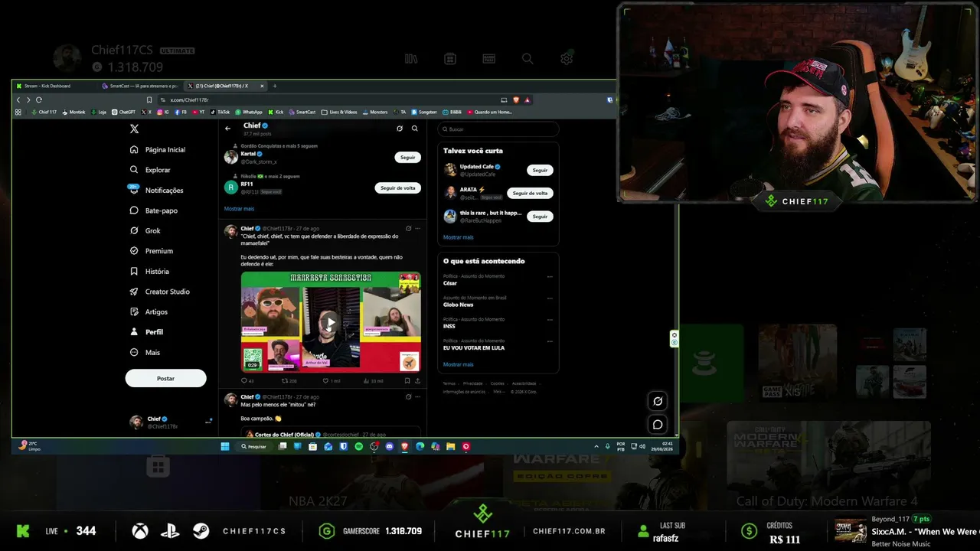Go back using the profile header arrow
Viewport: 980px width, 551px height.
[x=227, y=129]
